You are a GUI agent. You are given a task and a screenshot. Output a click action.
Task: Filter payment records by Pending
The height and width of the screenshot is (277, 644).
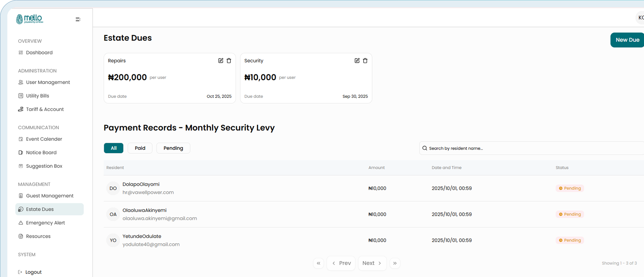pos(173,148)
